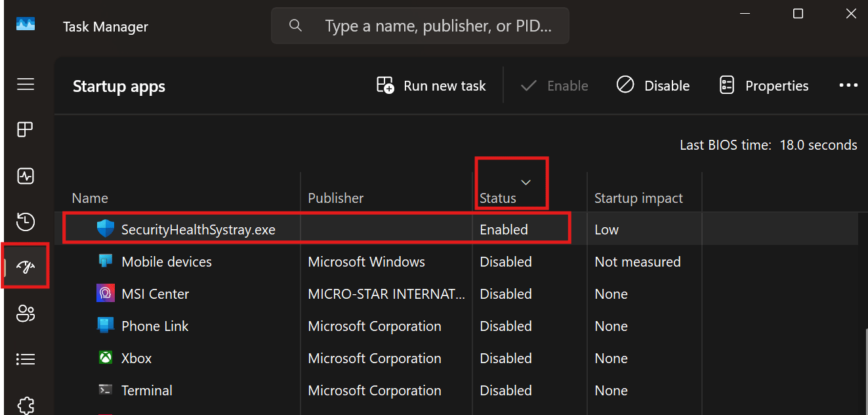Click None impact in Phone Link row
The width and height of the screenshot is (868, 415).
[611, 326]
